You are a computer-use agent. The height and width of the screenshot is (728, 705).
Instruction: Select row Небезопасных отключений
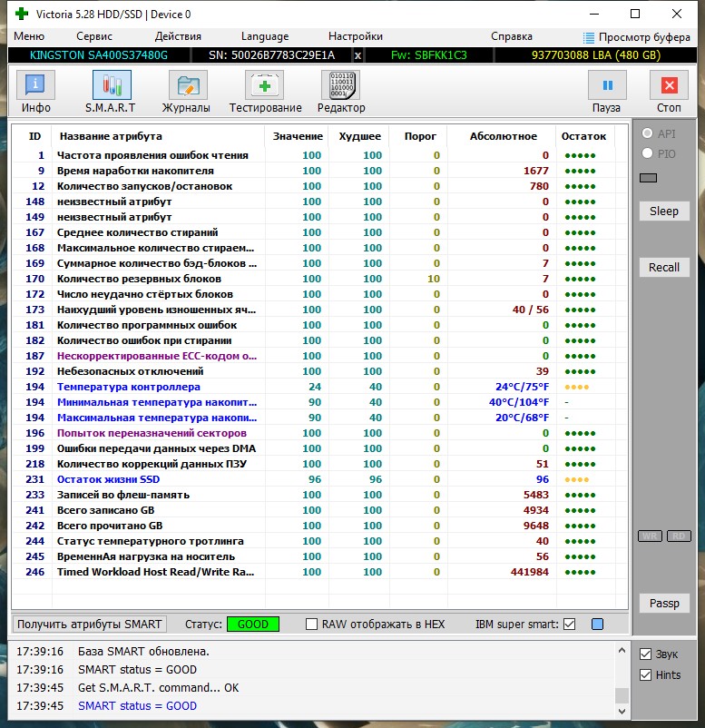(x=319, y=371)
